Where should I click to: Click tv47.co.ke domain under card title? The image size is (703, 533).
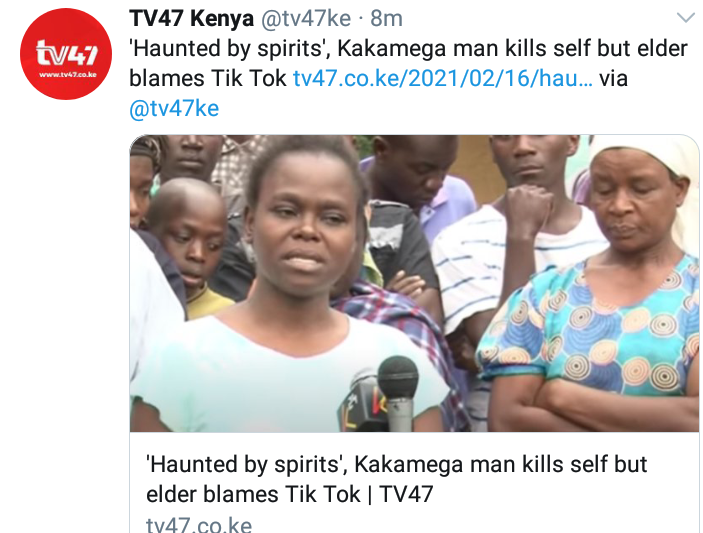[199, 524]
